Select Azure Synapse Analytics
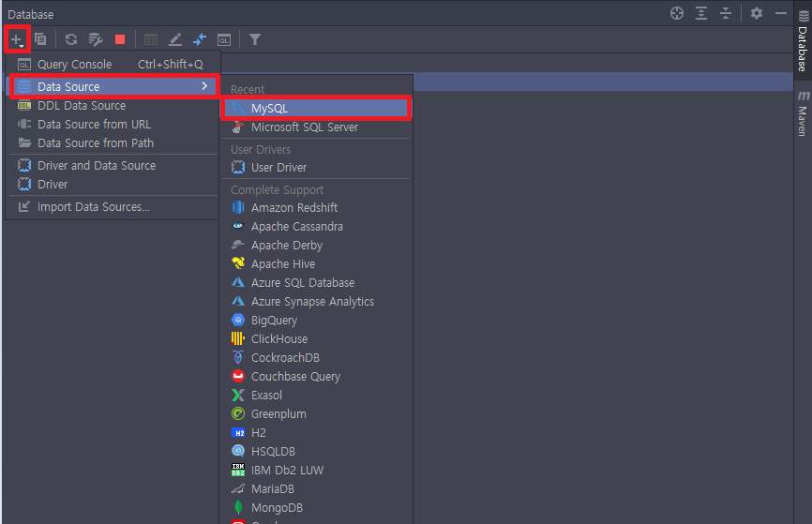The height and width of the screenshot is (524, 812). (316, 301)
